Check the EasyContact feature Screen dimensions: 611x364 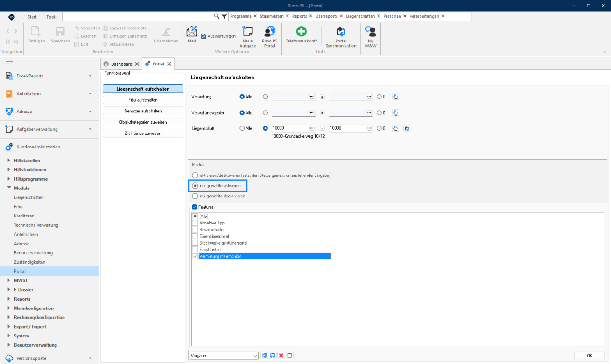pos(195,250)
